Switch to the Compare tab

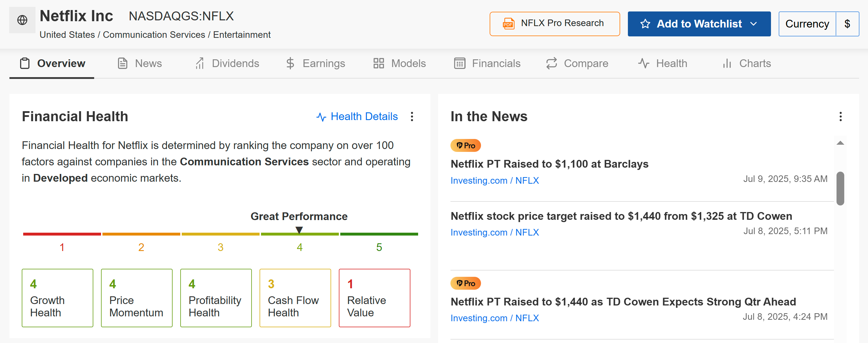click(577, 63)
